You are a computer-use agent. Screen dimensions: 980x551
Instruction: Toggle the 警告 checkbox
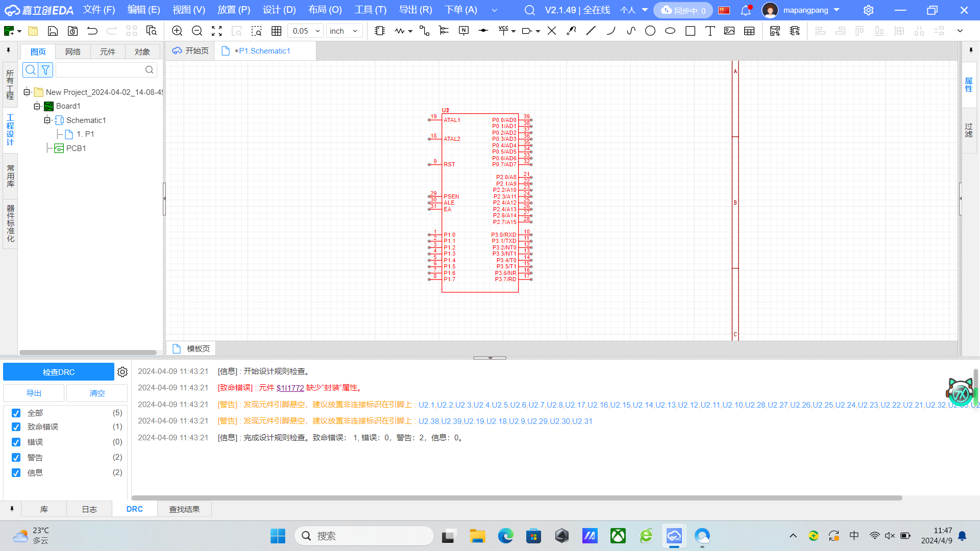[x=16, y=458]
